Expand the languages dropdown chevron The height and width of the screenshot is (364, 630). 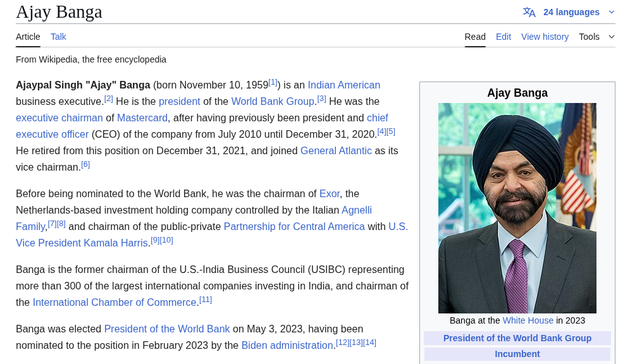[x=612, y=12]
